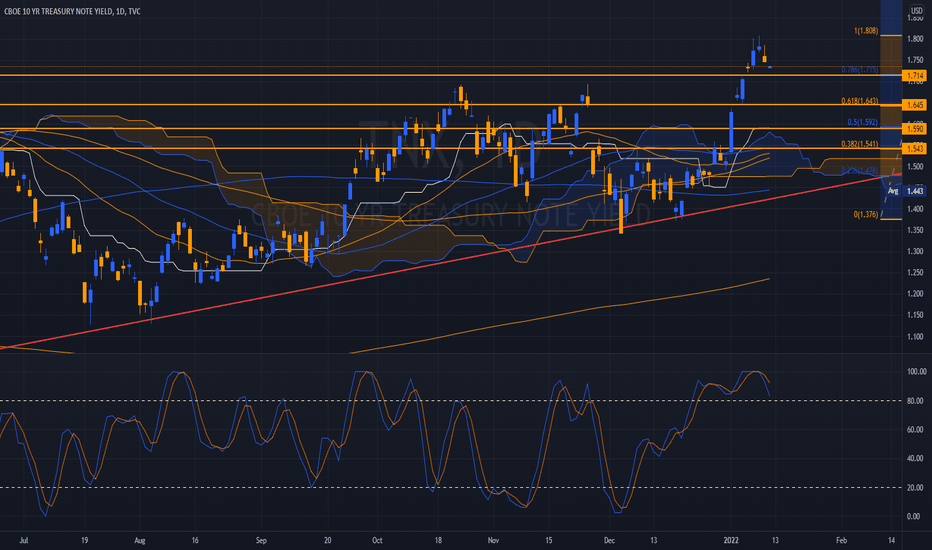Viewport: 932px width, 550px height.
Task: Click the Fibonacci 0(1.376) level label
Action: pos(865,214)
